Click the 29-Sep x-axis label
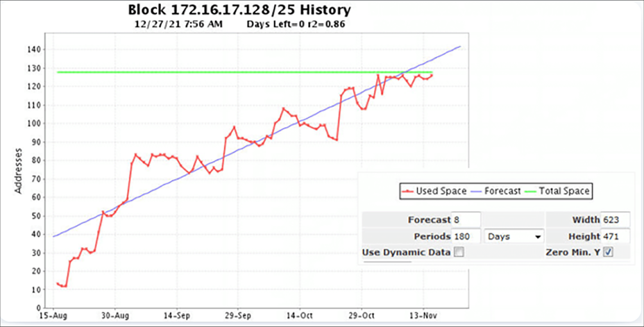The image size is (644, 327). point(239,315)
